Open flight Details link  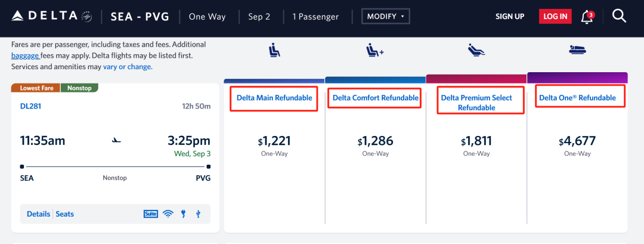[x=38, y=214]
